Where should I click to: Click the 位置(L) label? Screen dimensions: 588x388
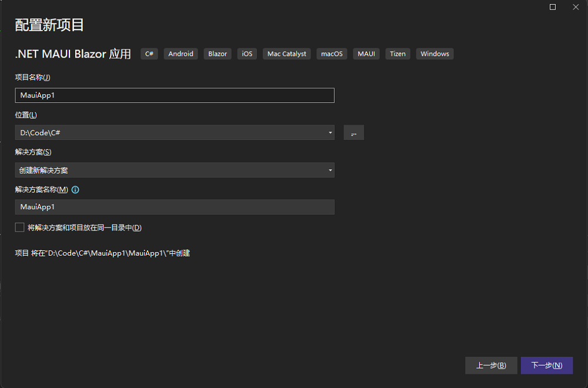26,115
